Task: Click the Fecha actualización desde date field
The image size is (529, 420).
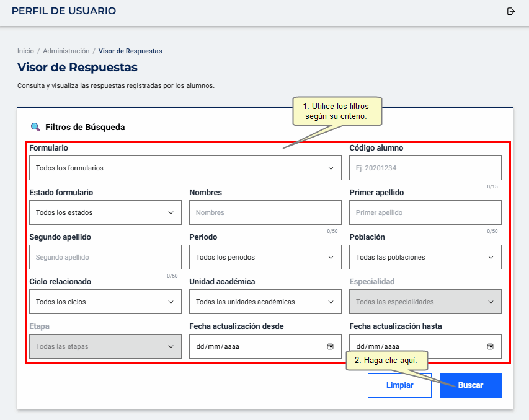Action: pos(265,346)
